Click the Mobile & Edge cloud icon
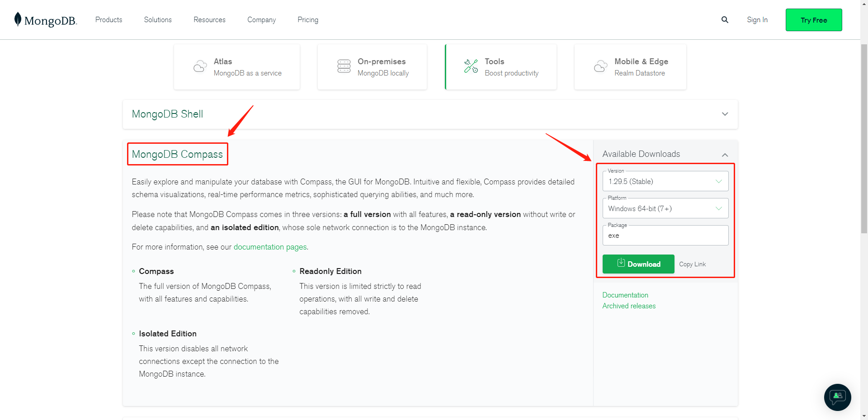This screenshot has height=420, width=868. click(x=600, y=66)
